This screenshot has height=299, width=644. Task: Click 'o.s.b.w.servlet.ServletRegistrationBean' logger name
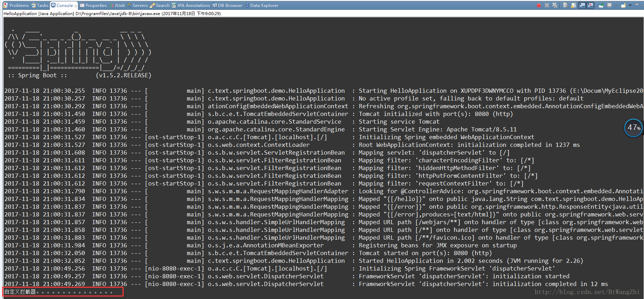(x=276, y=152)
